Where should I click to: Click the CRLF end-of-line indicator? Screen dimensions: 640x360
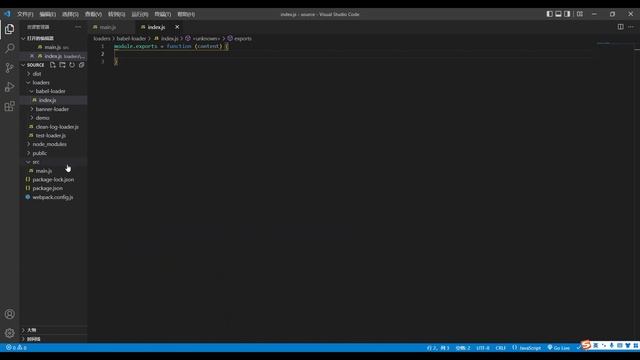[500, 348]
